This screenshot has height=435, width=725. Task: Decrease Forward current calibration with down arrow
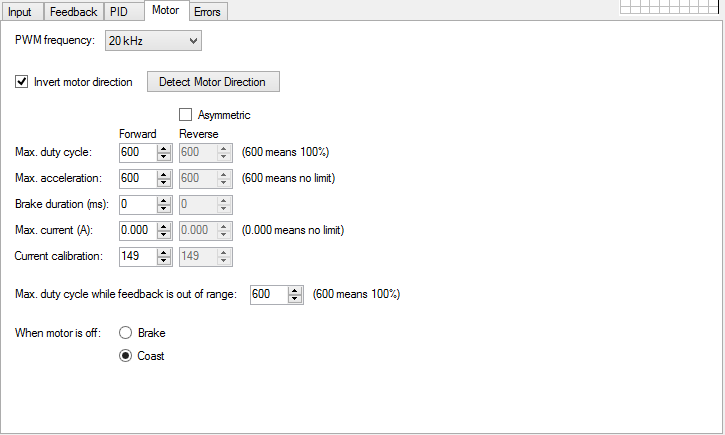coord(164,261)
